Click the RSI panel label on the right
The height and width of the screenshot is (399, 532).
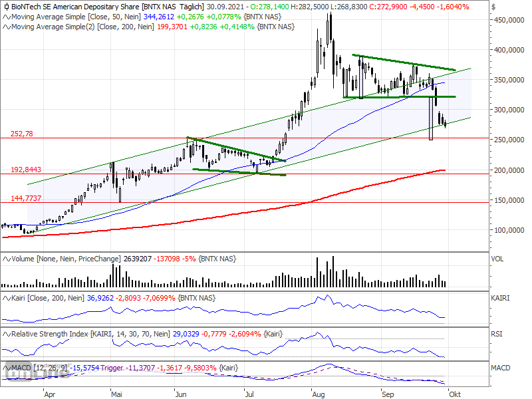pyautogui.click(x=497, y=334)
